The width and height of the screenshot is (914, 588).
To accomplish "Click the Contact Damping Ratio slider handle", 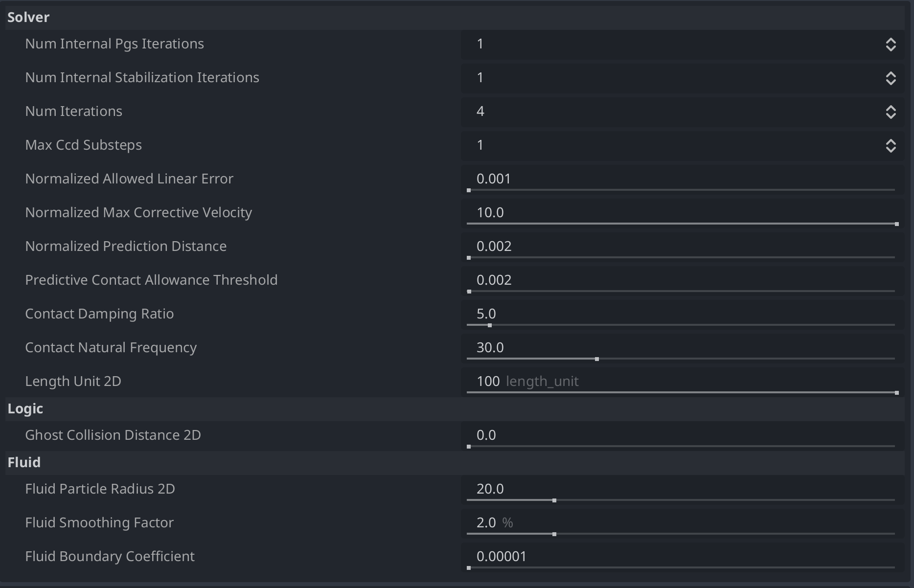I will tap(490, 325).
